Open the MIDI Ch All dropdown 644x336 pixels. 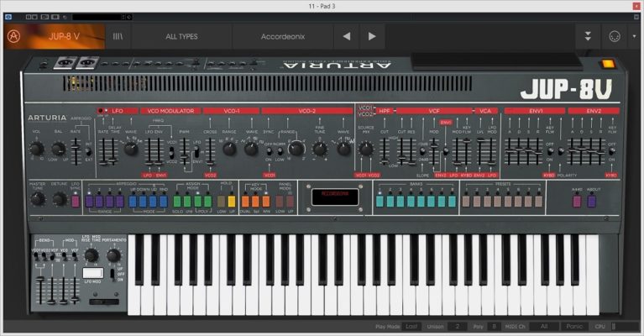[544, 327]
